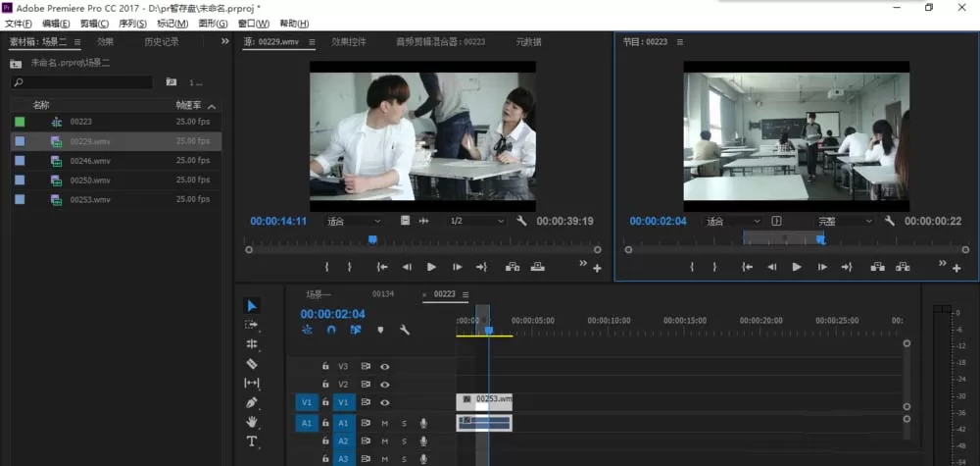Open the 序列(S) menu

(132, 24)
